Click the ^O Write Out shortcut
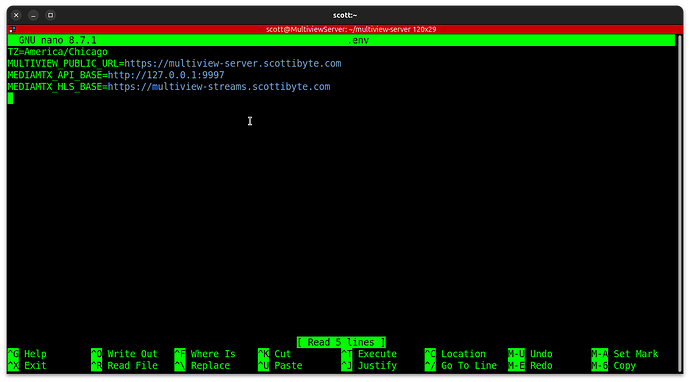The width and height of the screenshot is (690, 382). (124, 354)
